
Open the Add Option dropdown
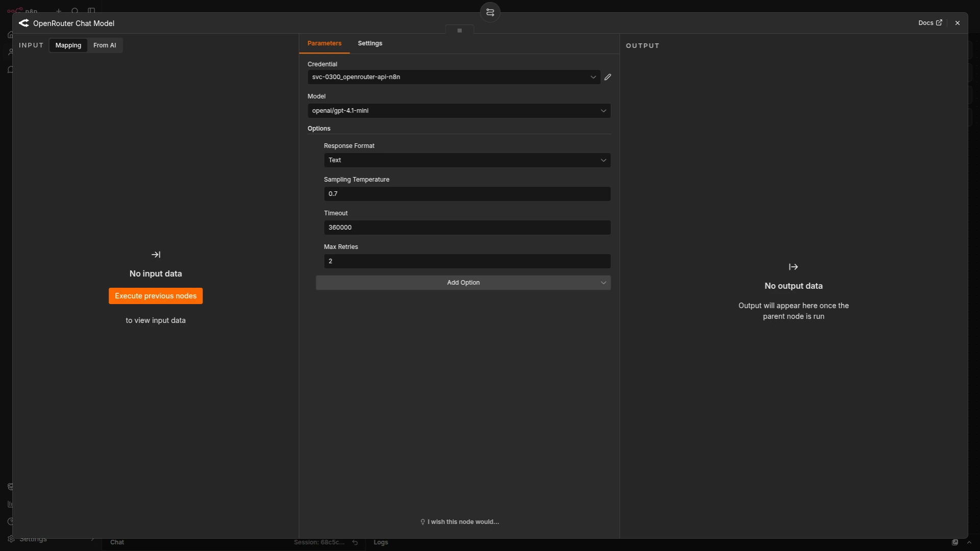click(x=463, y=283)
